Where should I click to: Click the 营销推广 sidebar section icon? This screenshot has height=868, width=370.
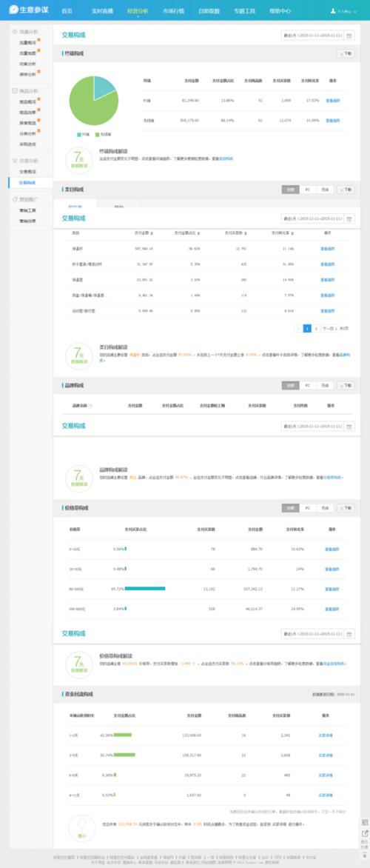(x=14, y=199)
